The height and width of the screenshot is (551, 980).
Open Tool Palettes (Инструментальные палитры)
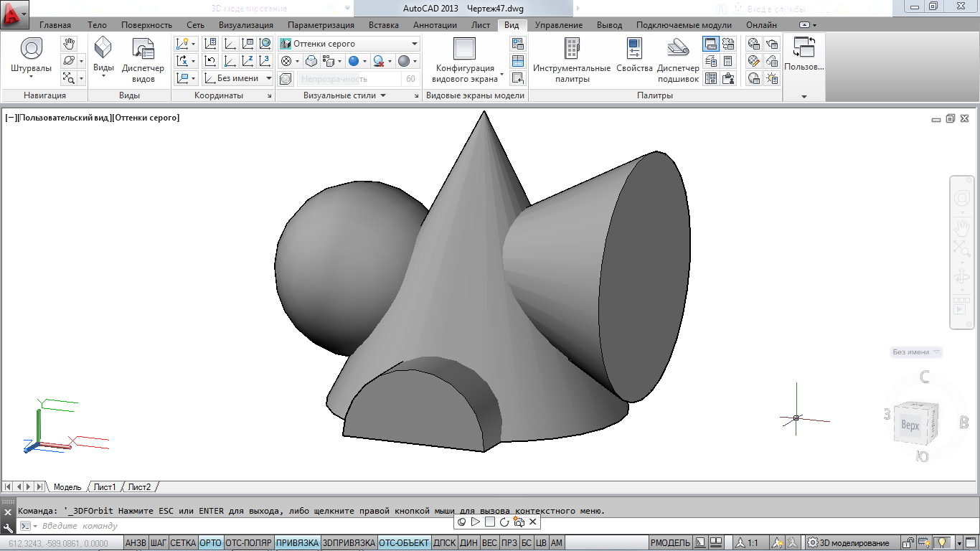571,50
